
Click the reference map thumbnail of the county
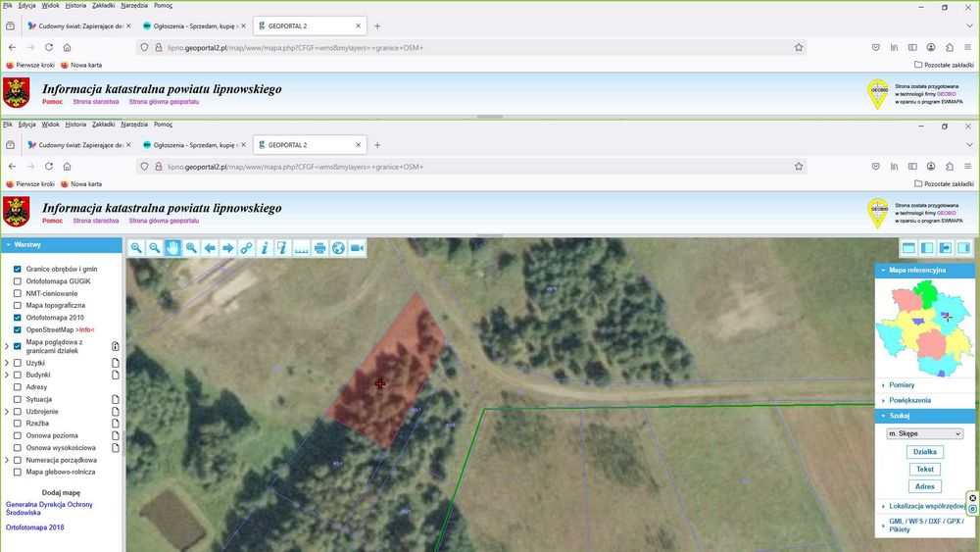pyautogui.click(x=924, y=328)
